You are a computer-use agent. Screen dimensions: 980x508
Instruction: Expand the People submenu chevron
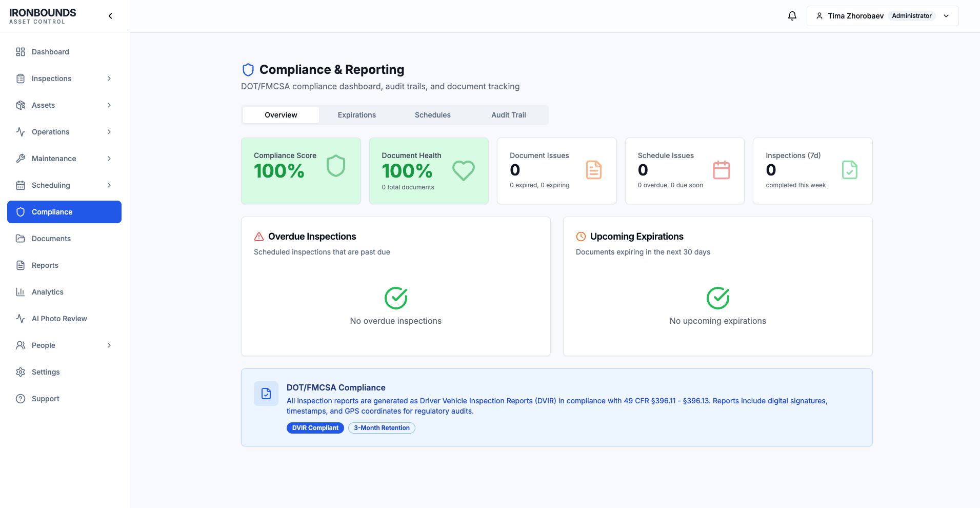click(109, 345)
